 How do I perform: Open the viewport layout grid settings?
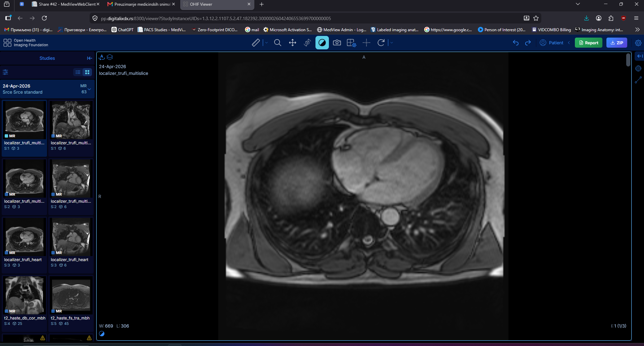point(351,43)
